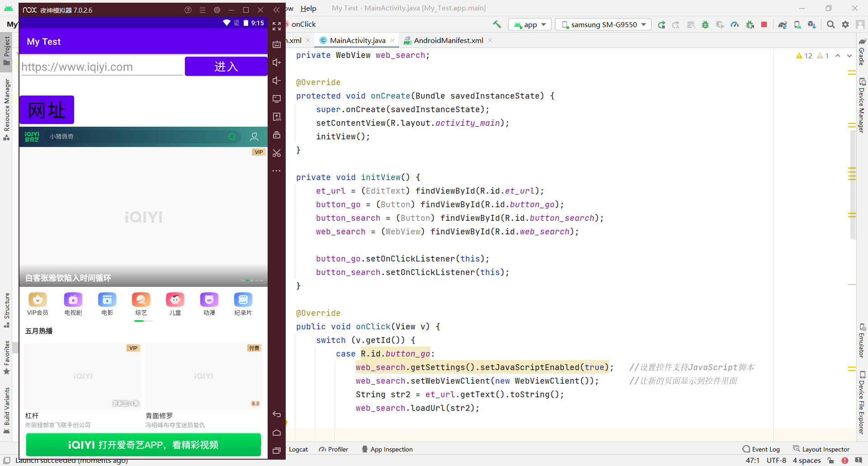This screenshot has width=868, height=466.
Task: Click the URL input field in emulator
Action: [x=102, y=67]
